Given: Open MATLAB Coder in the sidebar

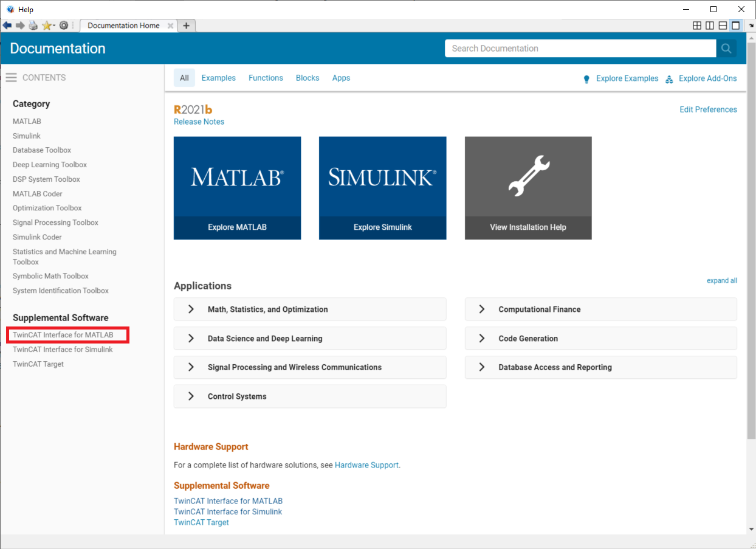Looking at the screenshot, I should pos(38,194).
